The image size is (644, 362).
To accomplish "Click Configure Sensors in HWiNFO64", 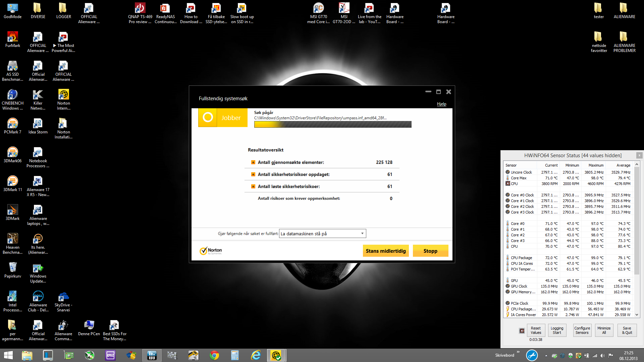I will click(582, 330).
